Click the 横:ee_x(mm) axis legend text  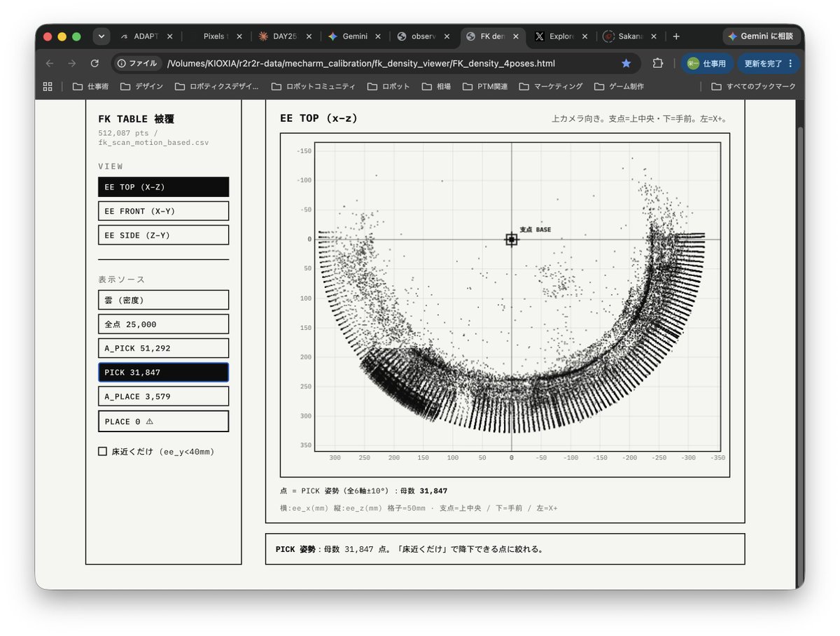click(x=419, y=508)
